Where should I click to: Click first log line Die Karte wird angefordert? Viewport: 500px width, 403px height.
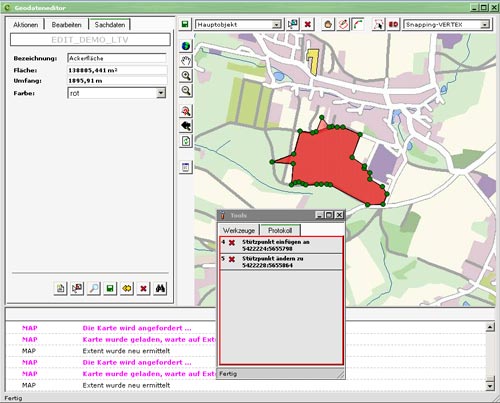click(137, 328)
